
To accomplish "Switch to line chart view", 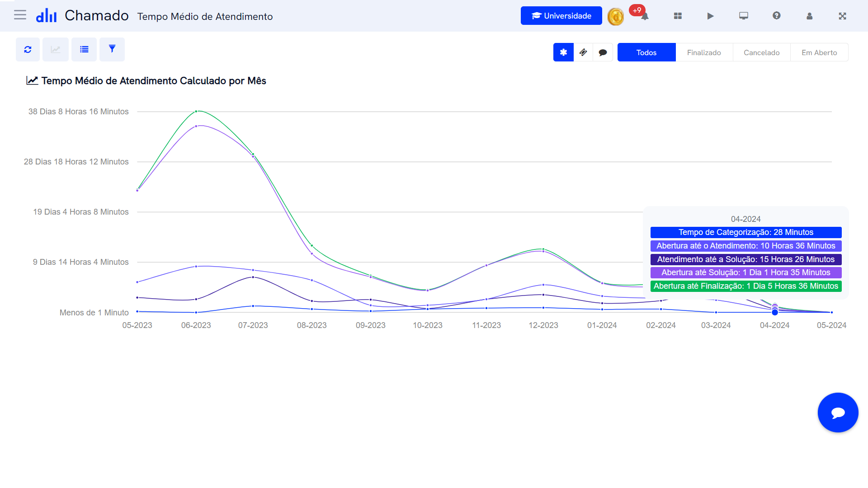I will click(56, 49).
